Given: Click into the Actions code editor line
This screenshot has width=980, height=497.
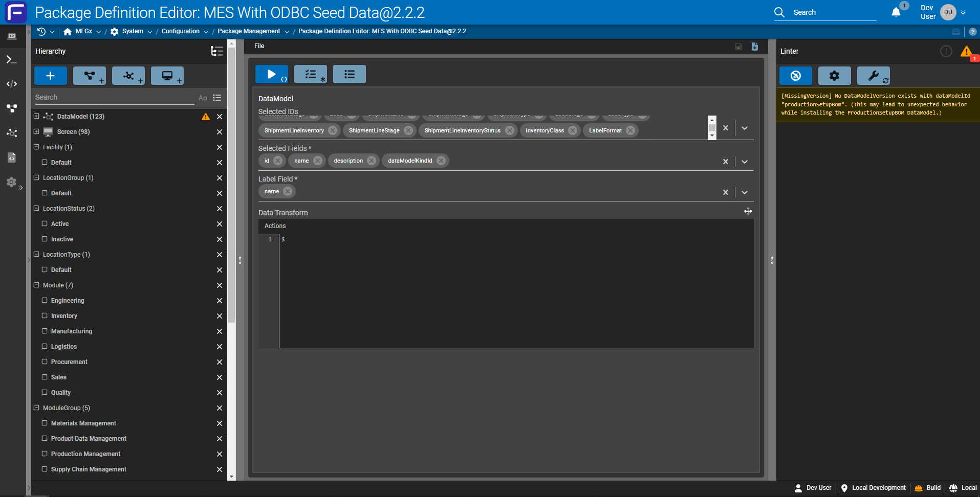Looking at the screenshot, I should click(x=516, y=239).
